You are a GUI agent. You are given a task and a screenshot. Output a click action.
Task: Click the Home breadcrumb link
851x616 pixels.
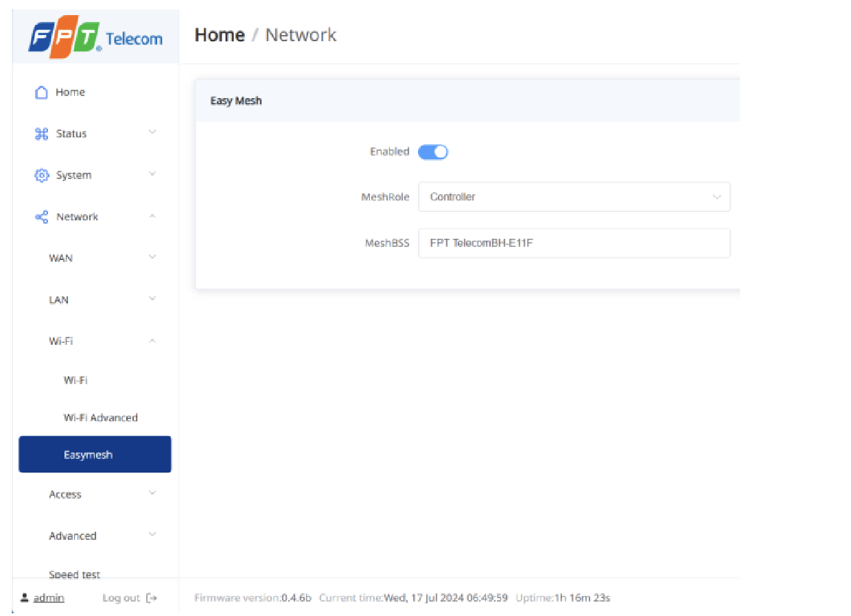(x=220, y=35)
